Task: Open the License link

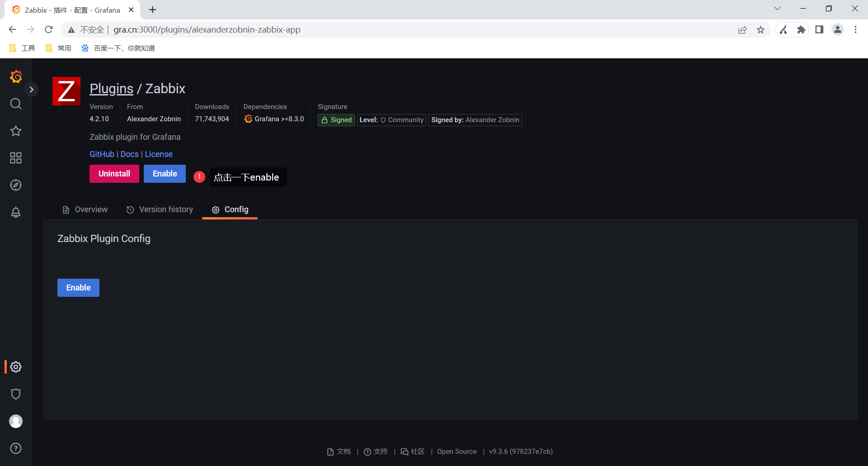Action: [x=159, y=154]
